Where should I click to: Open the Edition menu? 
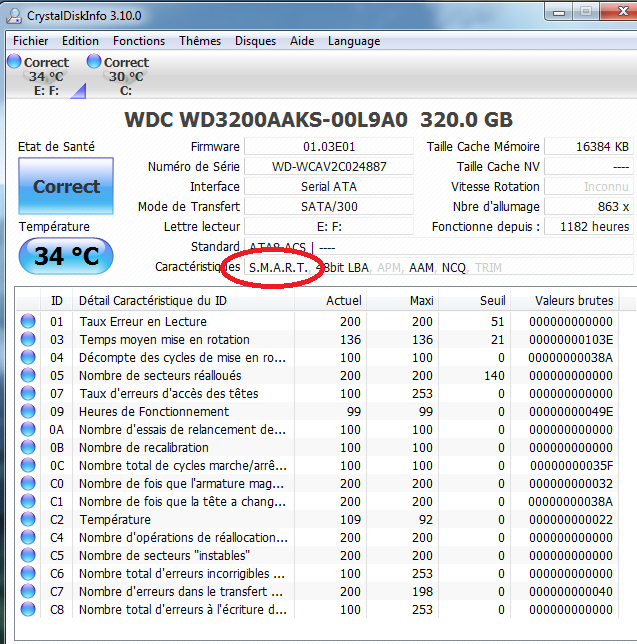point(80,41)
